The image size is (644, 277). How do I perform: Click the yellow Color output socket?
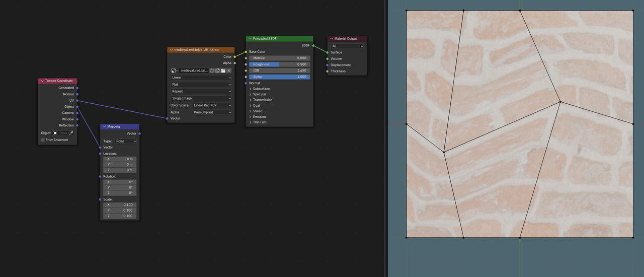[234, 57]
